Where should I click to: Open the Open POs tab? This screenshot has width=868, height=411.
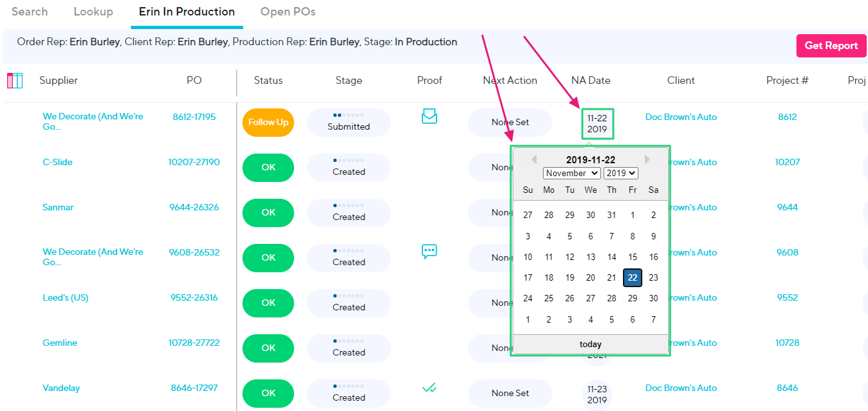click(288, 12)
